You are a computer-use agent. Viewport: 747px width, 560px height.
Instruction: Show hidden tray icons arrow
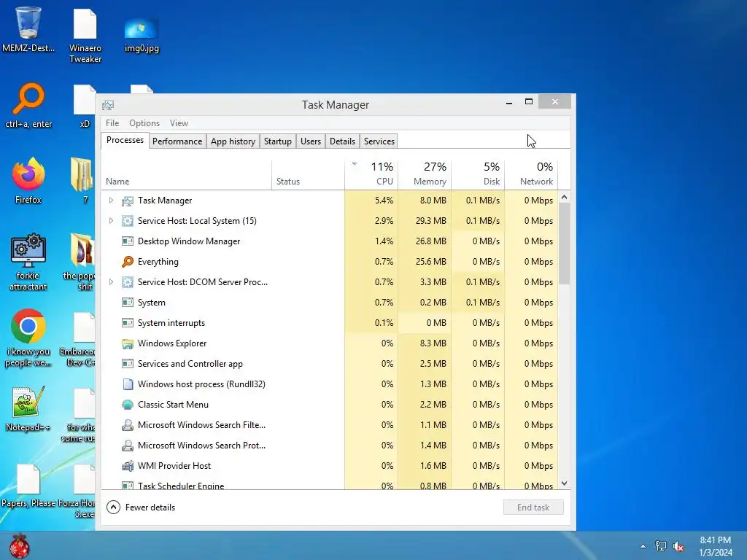[643, 546]
